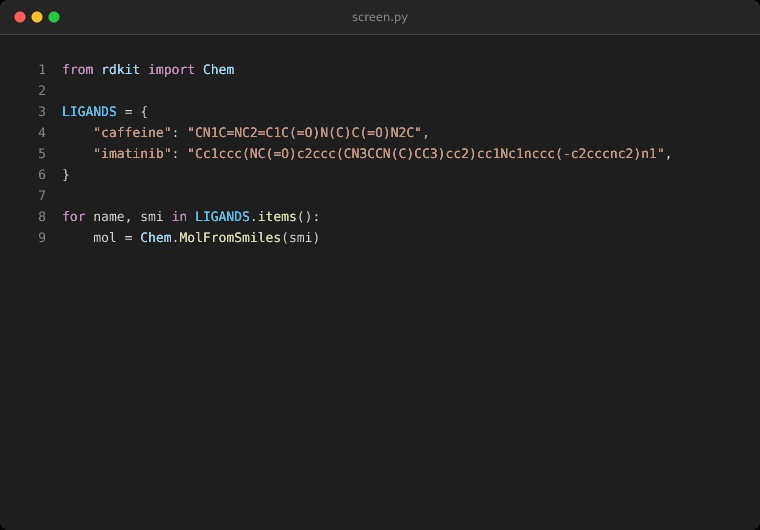760x530 pixels.
Task: Place cursor on 'rdkit' module name
Action: (x=121, y=70)
